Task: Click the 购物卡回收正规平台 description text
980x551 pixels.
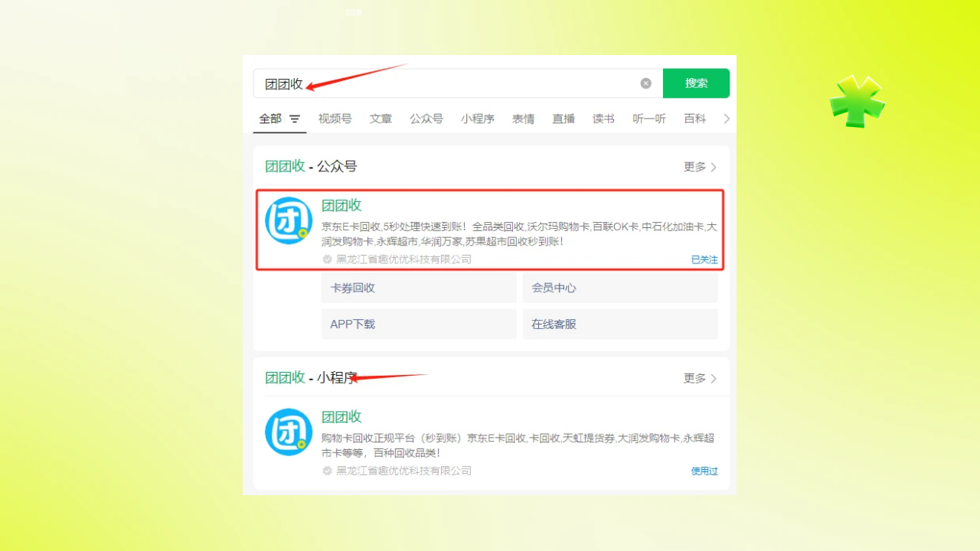Action: [x=518, y=445]
